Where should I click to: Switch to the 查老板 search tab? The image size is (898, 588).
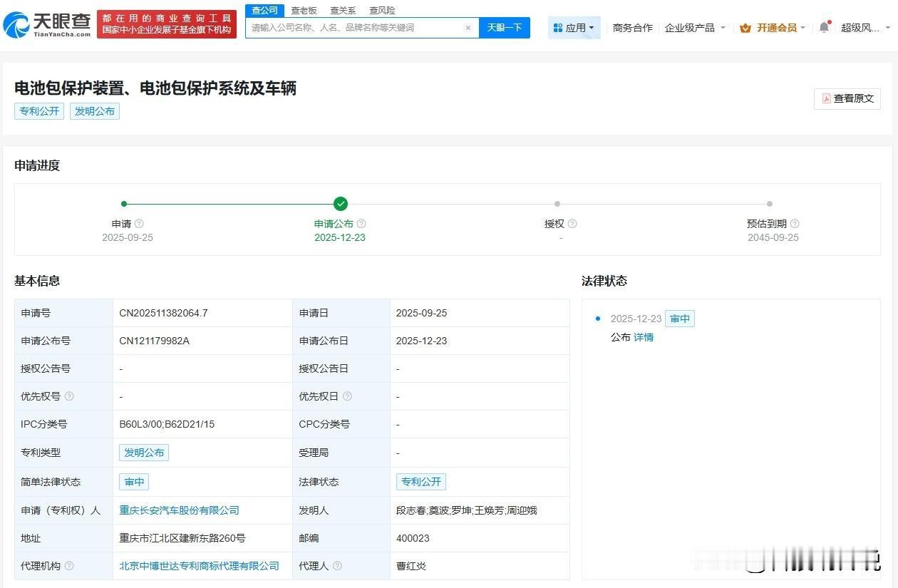pyautogui.click(x=304, y=11)
